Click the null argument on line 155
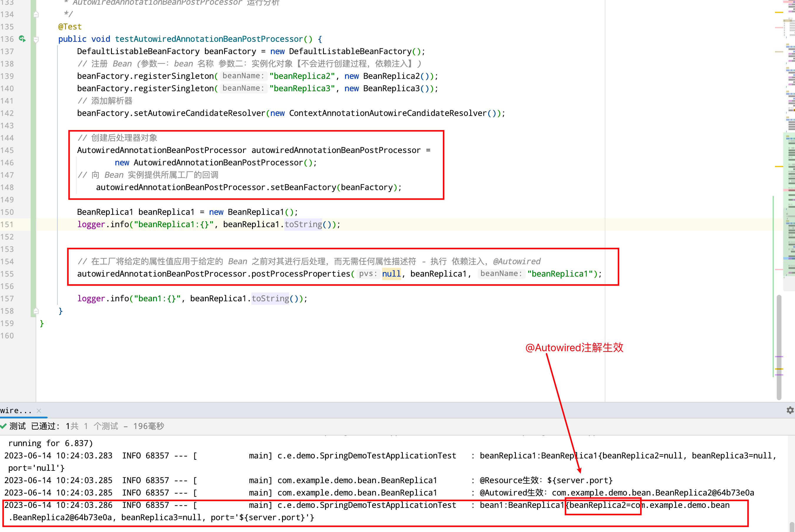795x532 pixels. [391, 274]
